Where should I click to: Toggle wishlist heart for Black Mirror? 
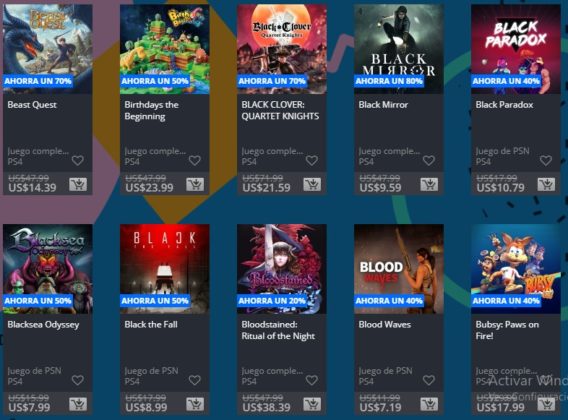429,160
